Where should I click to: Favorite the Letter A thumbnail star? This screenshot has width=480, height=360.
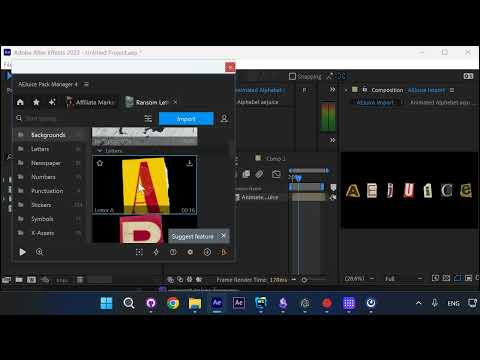click(x=100, y=163)
